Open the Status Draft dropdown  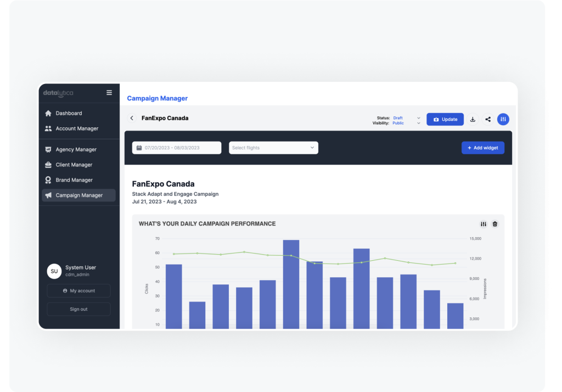click(x=407, y=118)
